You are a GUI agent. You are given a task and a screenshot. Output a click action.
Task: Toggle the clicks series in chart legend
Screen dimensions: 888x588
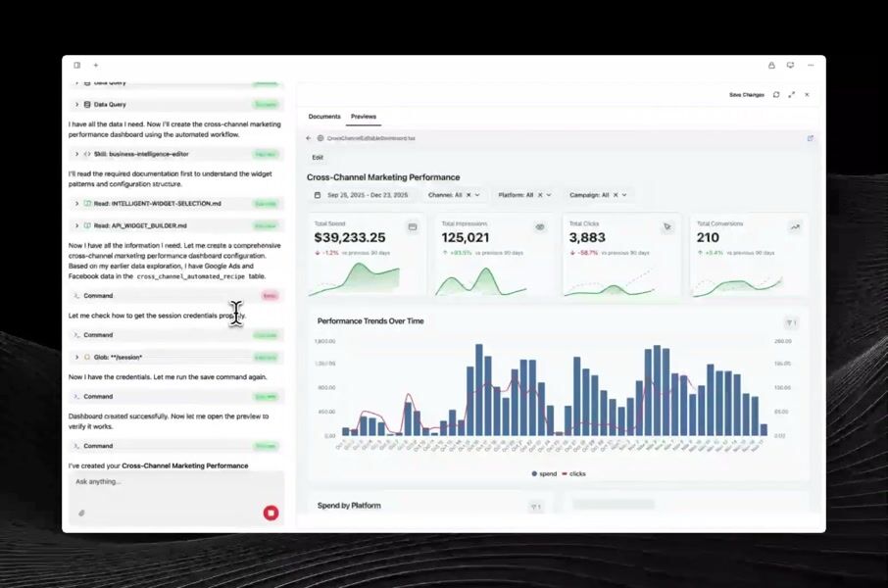[x=573, y=473]
